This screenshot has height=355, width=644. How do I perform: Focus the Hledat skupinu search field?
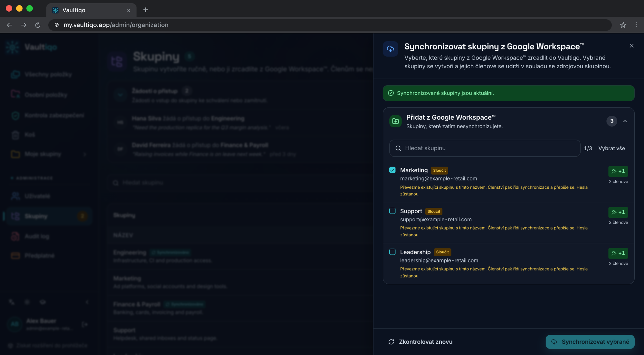coord(485,148)
